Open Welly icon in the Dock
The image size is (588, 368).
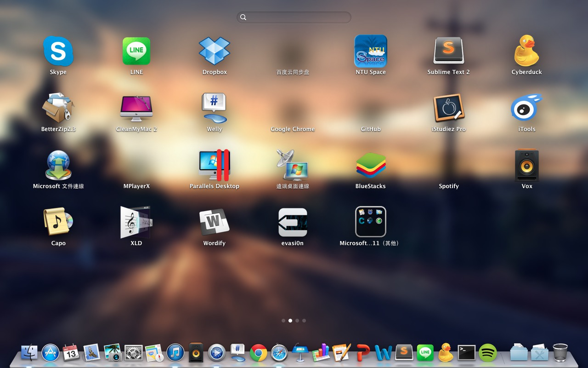point(237,353)
